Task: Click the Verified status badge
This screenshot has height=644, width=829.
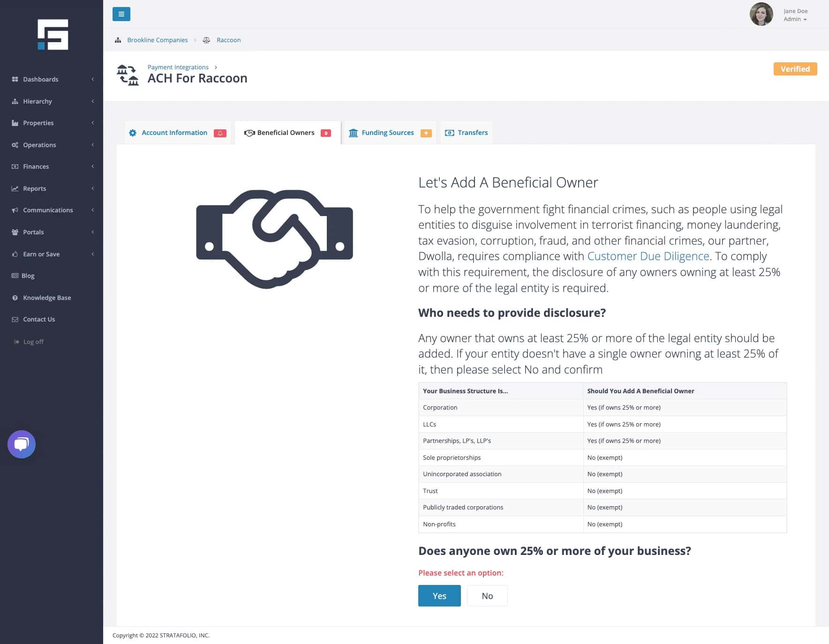Action: click(x=795, y=69)
